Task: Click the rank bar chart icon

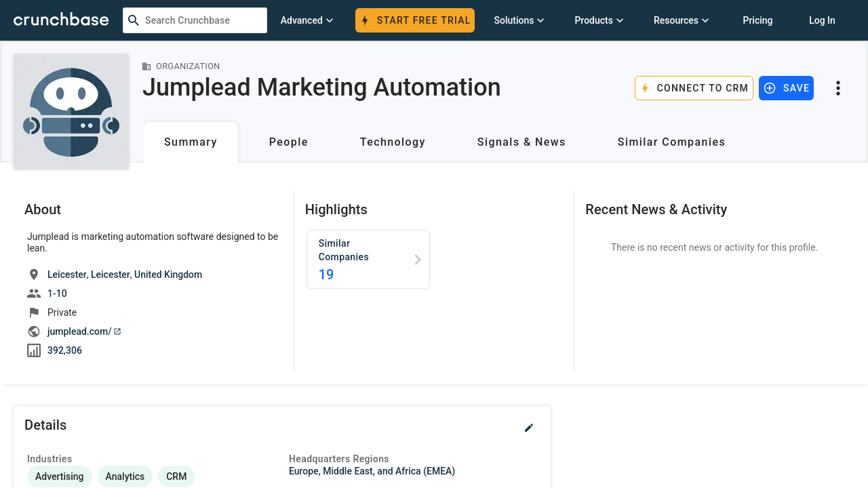Action: (x=34, y=350)
